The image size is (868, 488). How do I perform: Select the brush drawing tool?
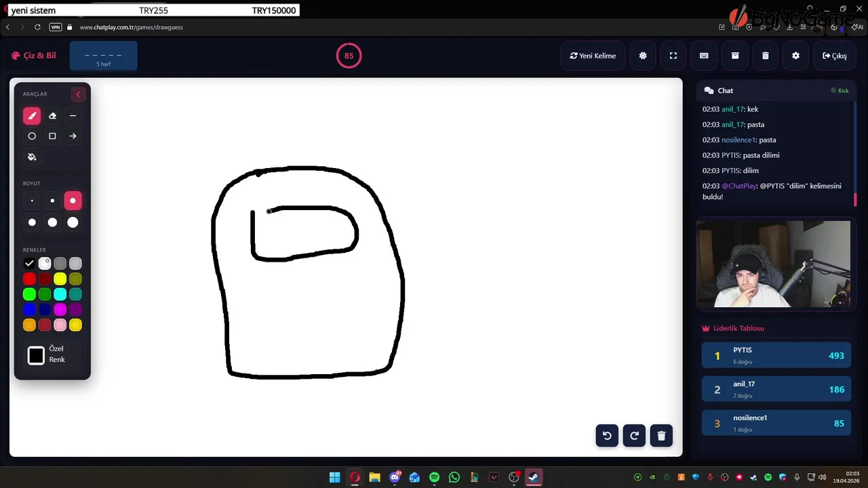pos(32,116)
